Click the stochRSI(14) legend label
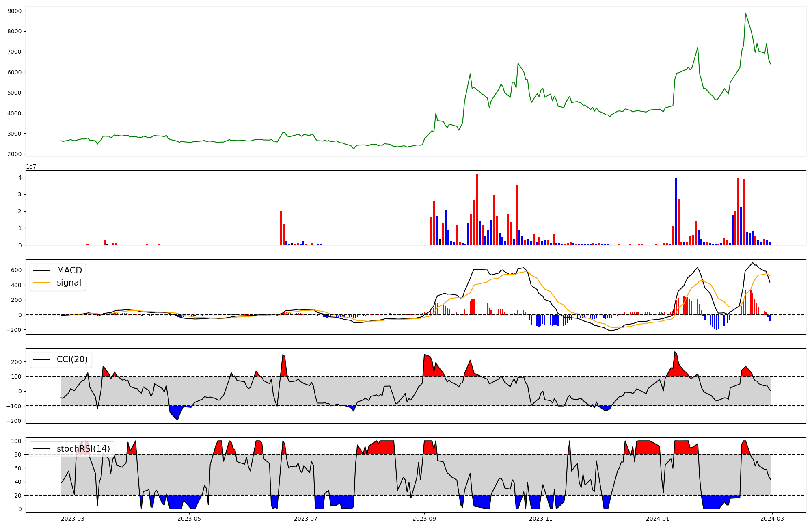812x528 pixels. coord(83,449)
